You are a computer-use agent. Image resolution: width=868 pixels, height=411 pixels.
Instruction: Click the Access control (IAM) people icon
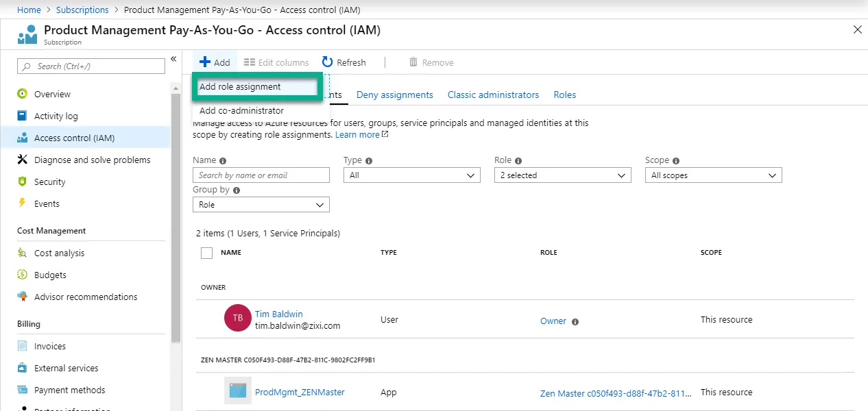[23, 138]
